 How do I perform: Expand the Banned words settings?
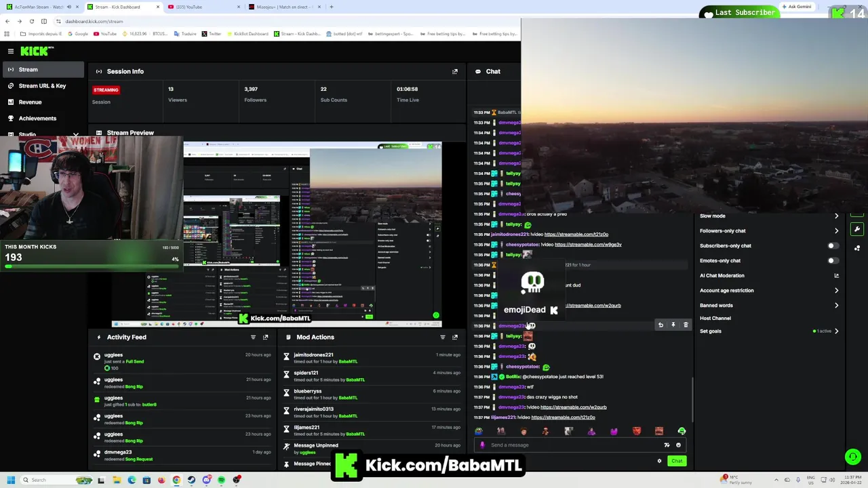[836, 305]
